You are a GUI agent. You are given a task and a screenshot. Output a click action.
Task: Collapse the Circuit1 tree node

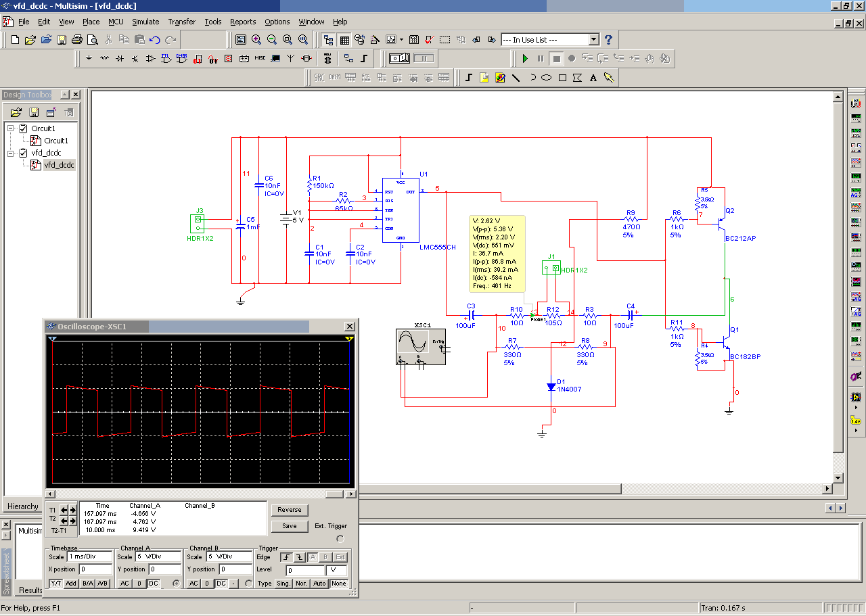coord(11,128)
